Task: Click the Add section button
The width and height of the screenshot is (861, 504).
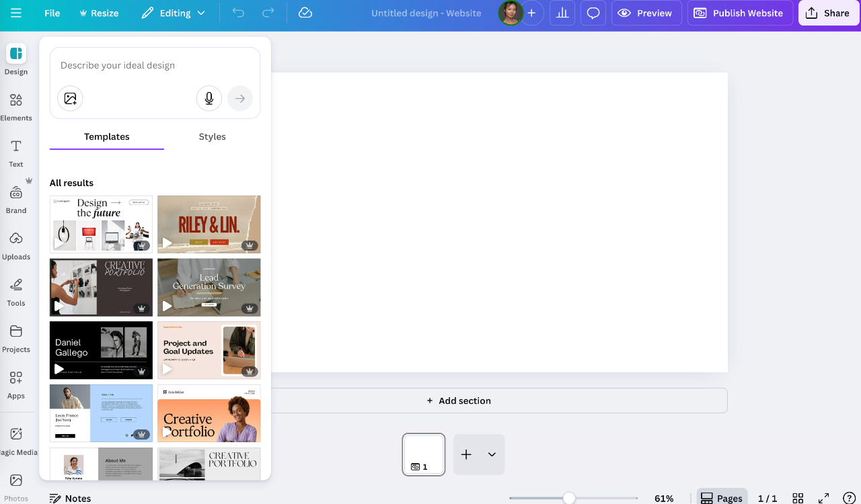Action: [459, 400]
